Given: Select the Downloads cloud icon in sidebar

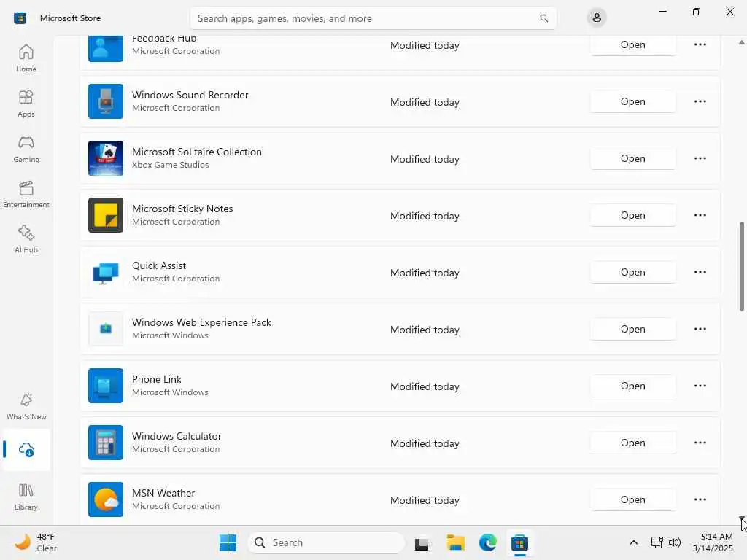Looking at the screenshot, I should click(x=26, y=449).
